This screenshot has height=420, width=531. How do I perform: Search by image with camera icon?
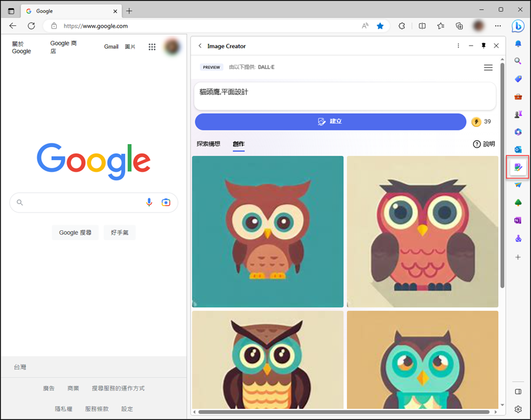[166, 203]
